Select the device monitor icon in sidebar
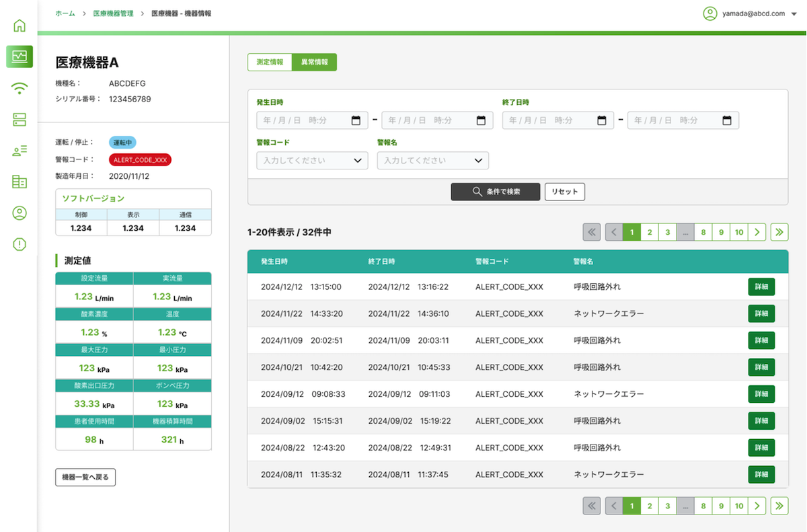Viewport: 807px width, 532px height. 20,56
